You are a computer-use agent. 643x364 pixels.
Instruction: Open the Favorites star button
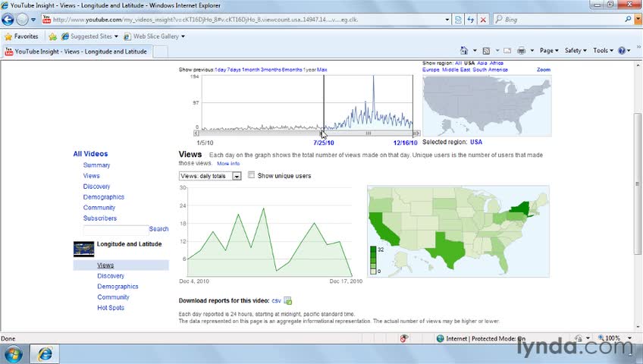(x=21, y=36)
